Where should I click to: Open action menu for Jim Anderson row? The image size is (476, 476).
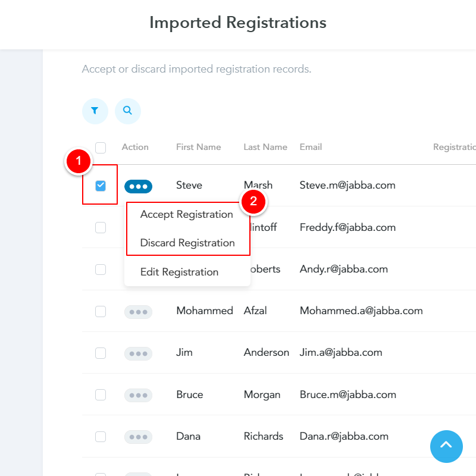point(138,353)
